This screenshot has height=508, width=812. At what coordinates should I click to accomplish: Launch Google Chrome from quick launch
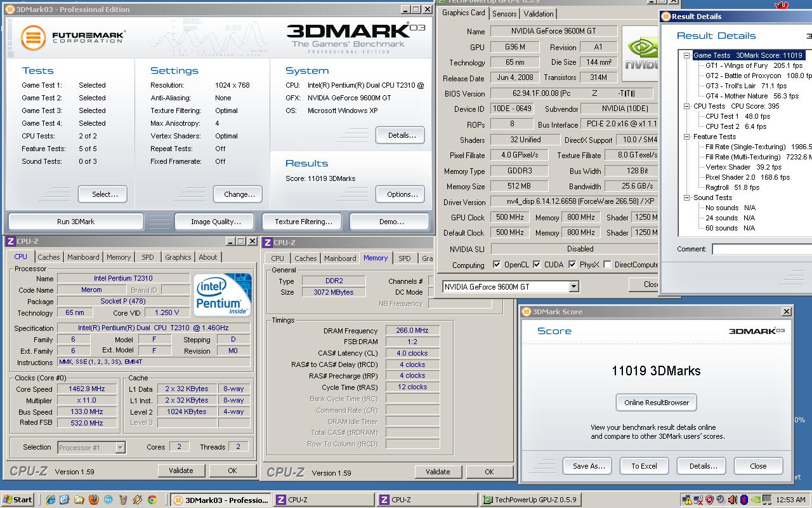(152, 500)
